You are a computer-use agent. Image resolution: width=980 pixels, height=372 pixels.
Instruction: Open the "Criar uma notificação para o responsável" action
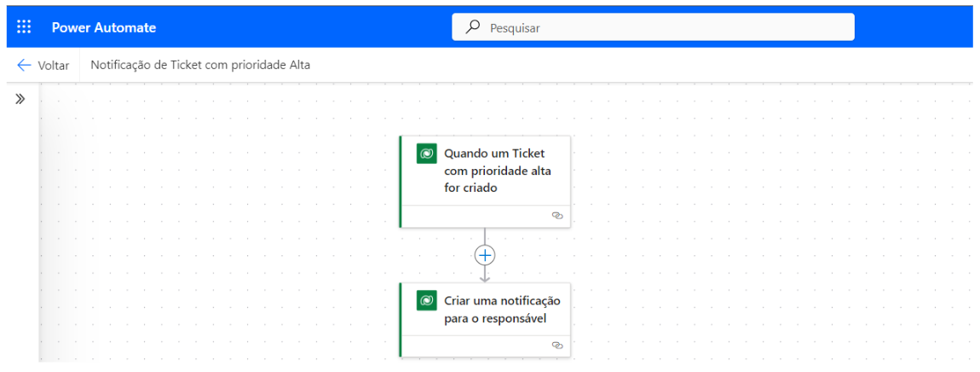point(502,310)
